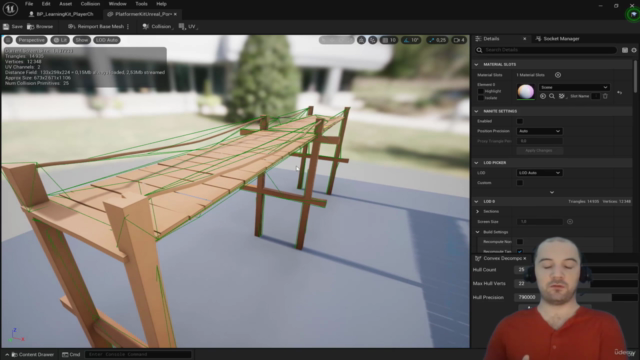Click the Perspective viewport mode button

coord(31,40)
